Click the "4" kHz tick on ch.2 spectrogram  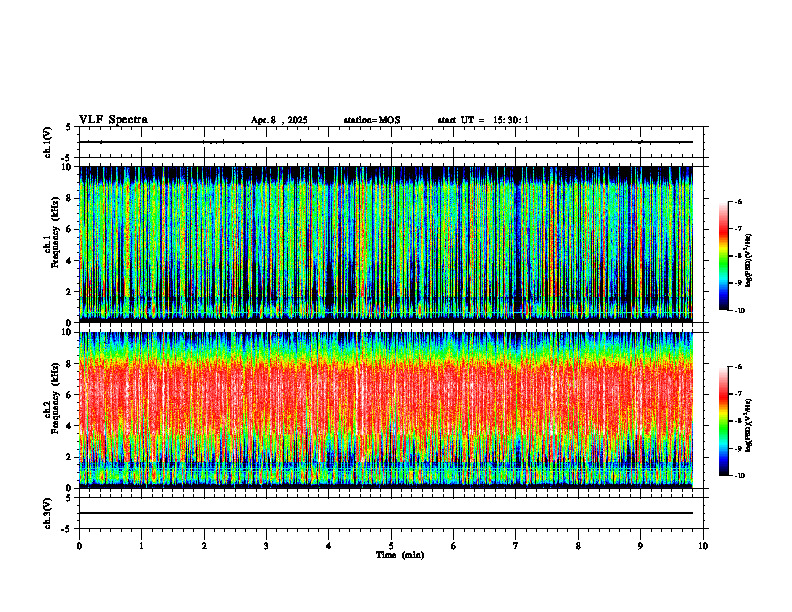[x=70, y=426]
